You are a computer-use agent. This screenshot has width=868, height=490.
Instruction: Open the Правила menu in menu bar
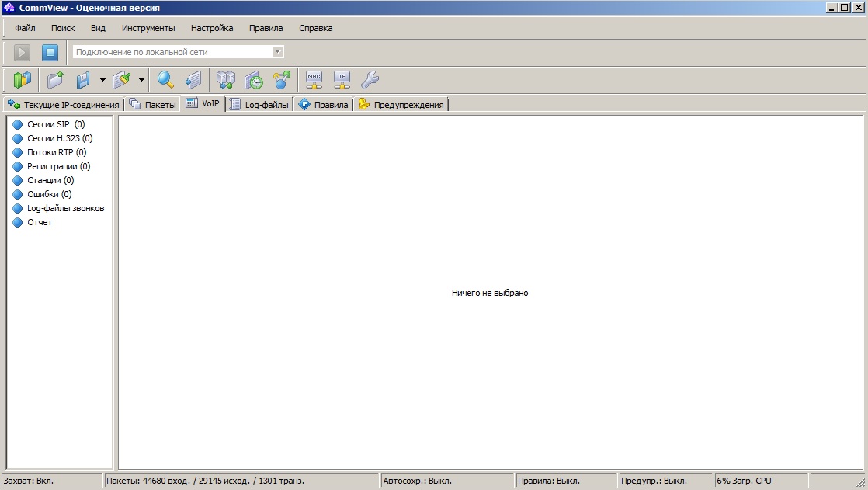pyautogui.click(x=266, y=28)
